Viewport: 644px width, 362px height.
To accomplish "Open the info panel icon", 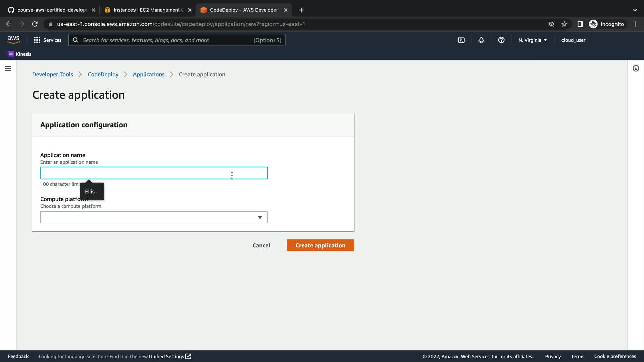I will (636, 68).
